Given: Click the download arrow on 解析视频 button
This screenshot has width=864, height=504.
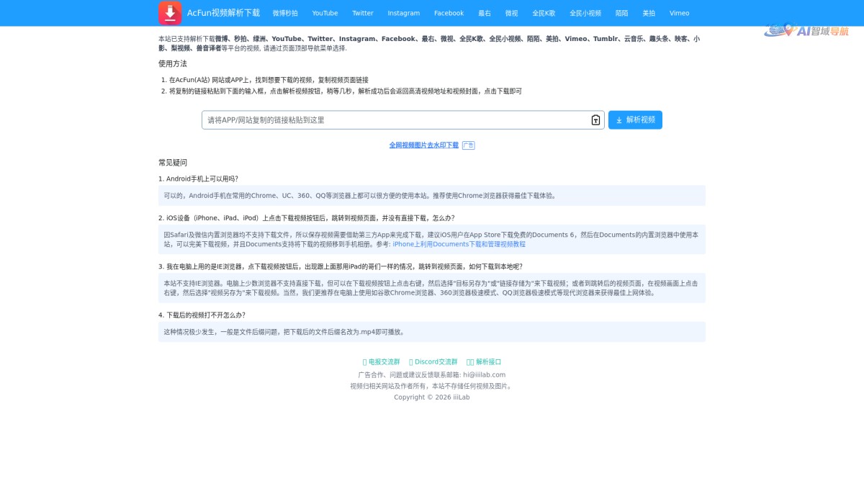Looking at the screenshot, I should [x=619, y=120].
